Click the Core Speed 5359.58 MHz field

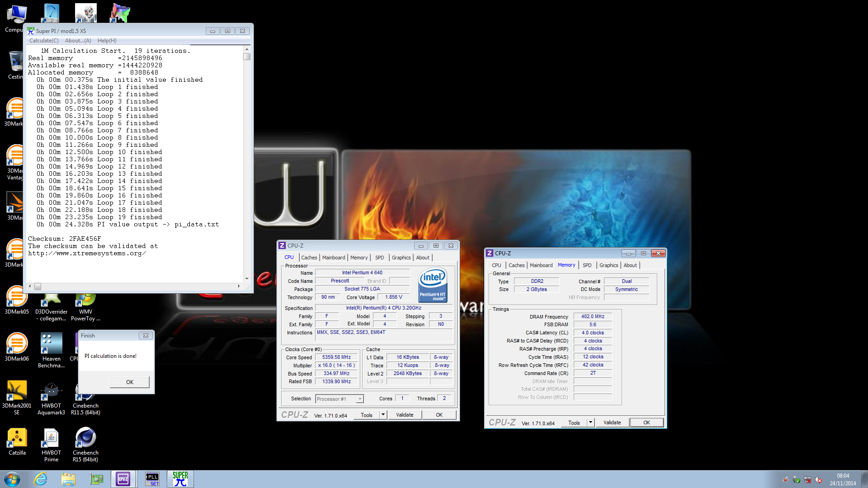337,357
